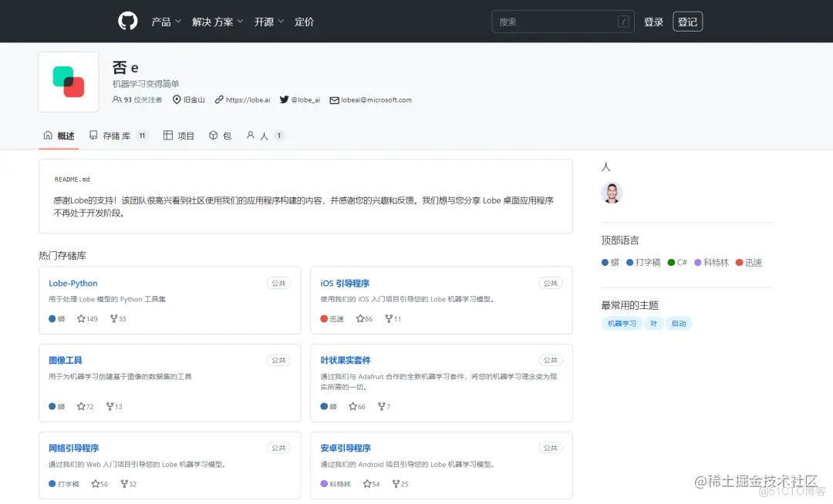Open the 产品 dropdown menu
This screenshot has height=504, width=833.
167,22
